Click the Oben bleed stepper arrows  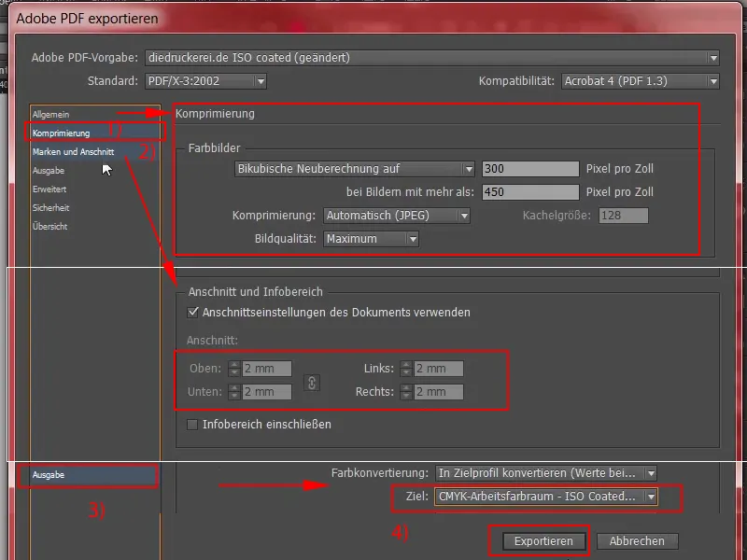click(x=234, y=369)
